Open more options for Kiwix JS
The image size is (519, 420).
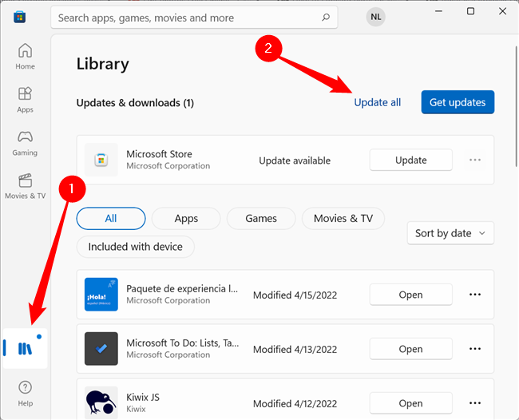click(475, 402)
